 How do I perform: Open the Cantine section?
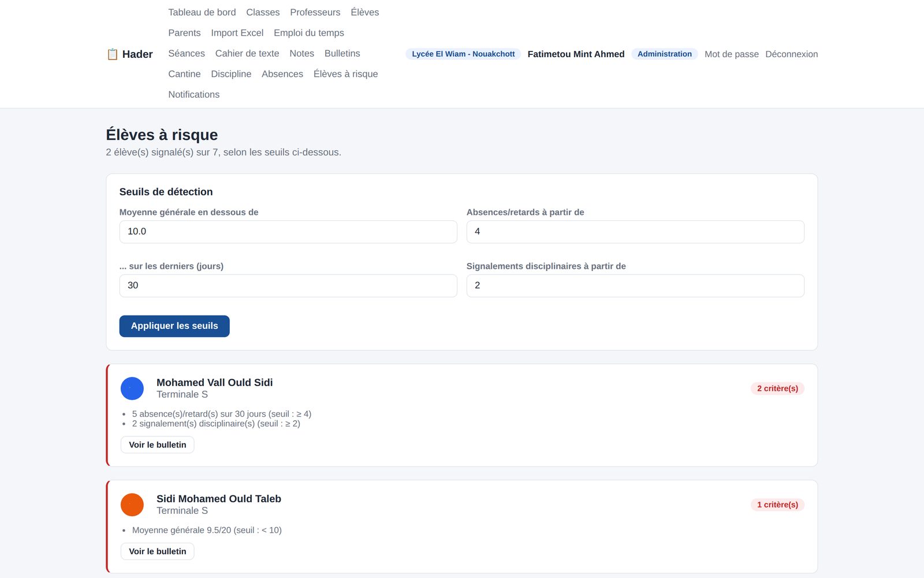point(184,74)
